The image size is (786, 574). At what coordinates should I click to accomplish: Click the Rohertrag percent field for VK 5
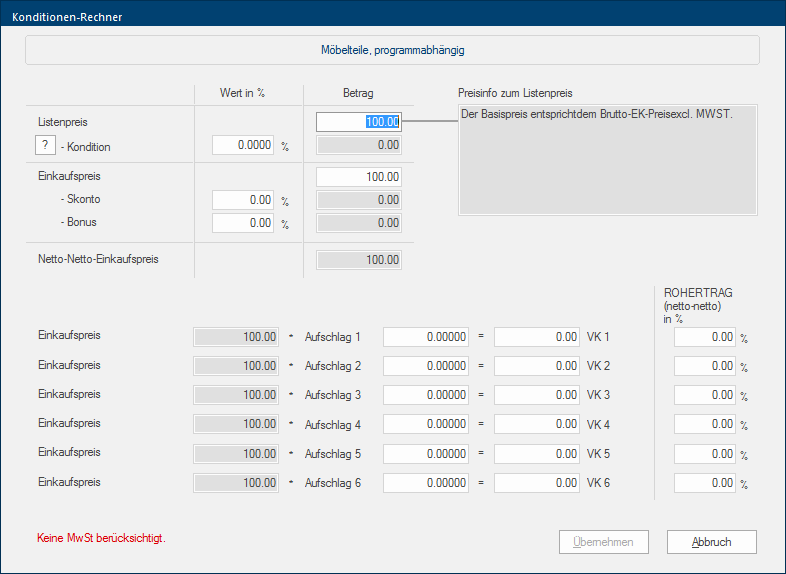(x=705, y=454)
